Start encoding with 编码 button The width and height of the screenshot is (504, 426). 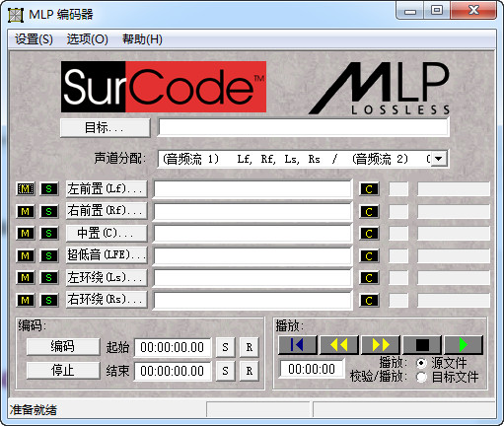pyautogui.click(x=63, y=347)
